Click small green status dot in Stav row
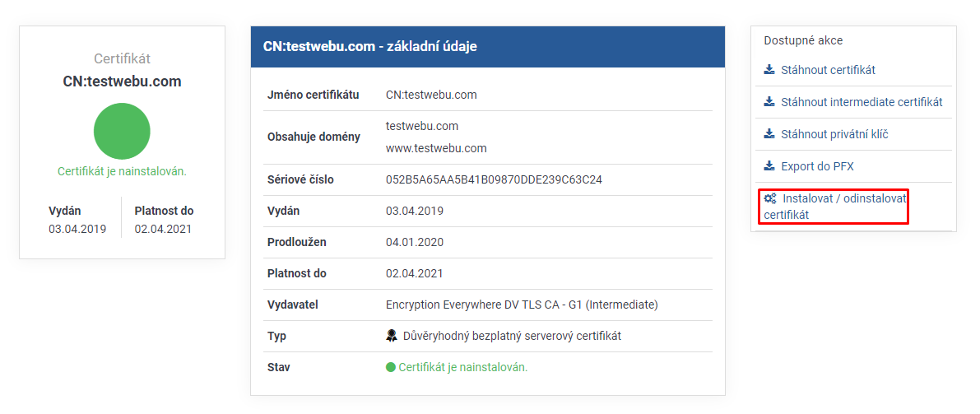The height and width of the screenshot is (414, 980). pyautogui.click(x=391, y=367)
